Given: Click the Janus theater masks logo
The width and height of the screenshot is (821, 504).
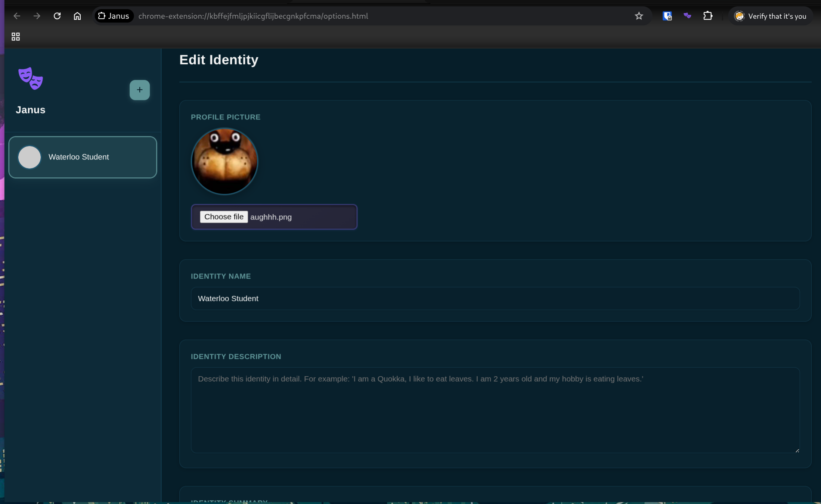Looking at the screenshot, I should (31, 78).
